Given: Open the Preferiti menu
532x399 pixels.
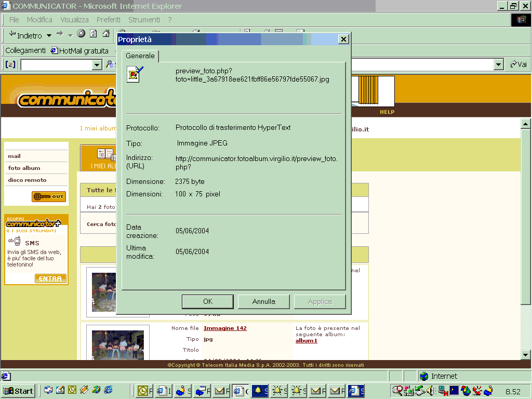Looking at the screenshot, I should pyautogui.click(x=108, y=20).
